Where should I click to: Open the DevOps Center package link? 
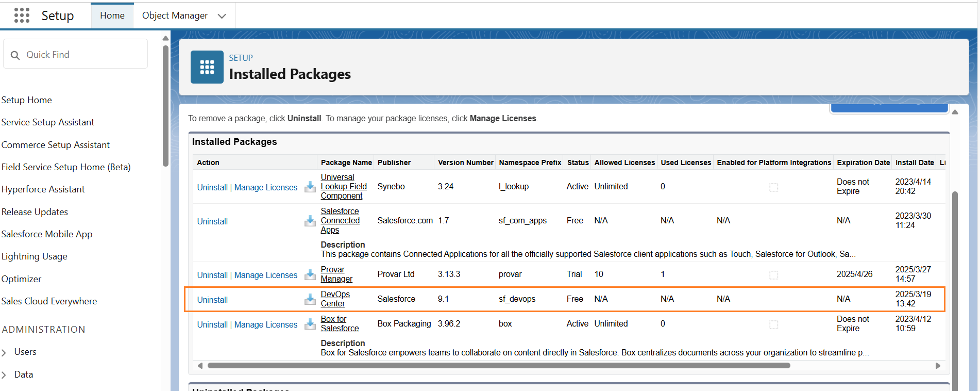click(x=335, y=299)
